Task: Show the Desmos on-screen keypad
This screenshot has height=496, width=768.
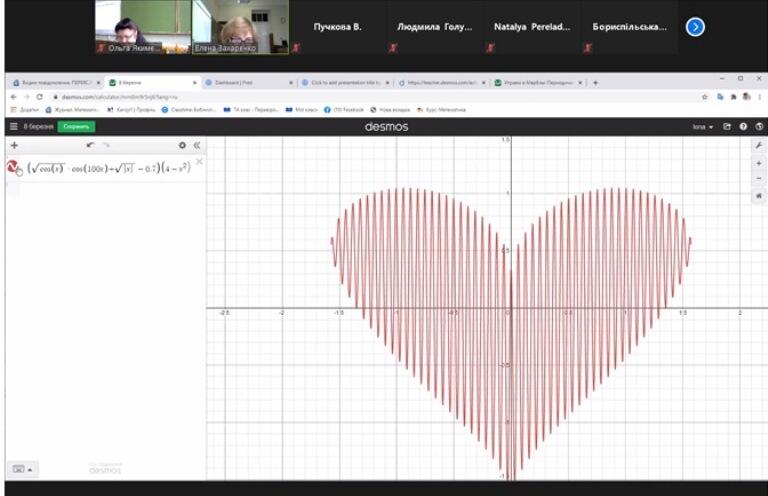Action: pos(22,469)
